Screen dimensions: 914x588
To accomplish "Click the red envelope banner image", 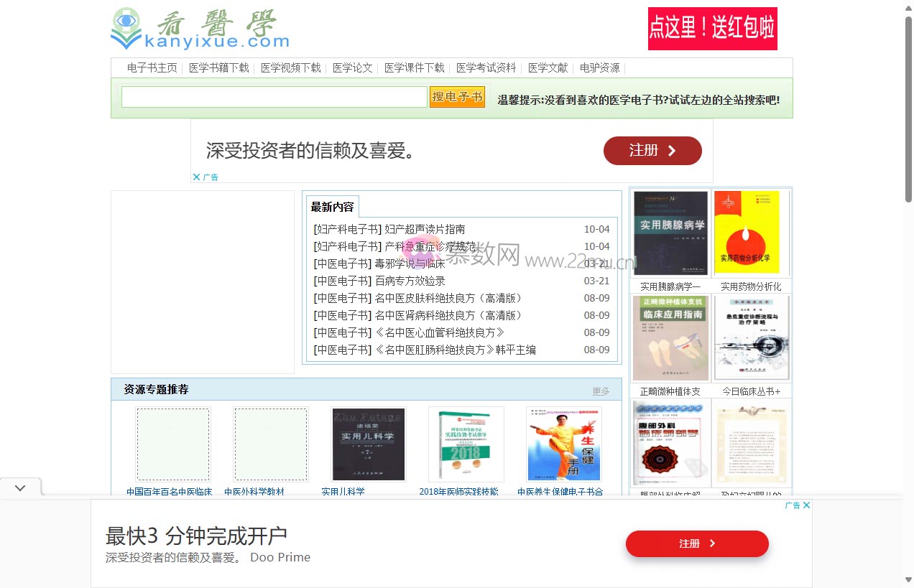I will (x=712, y=29).
